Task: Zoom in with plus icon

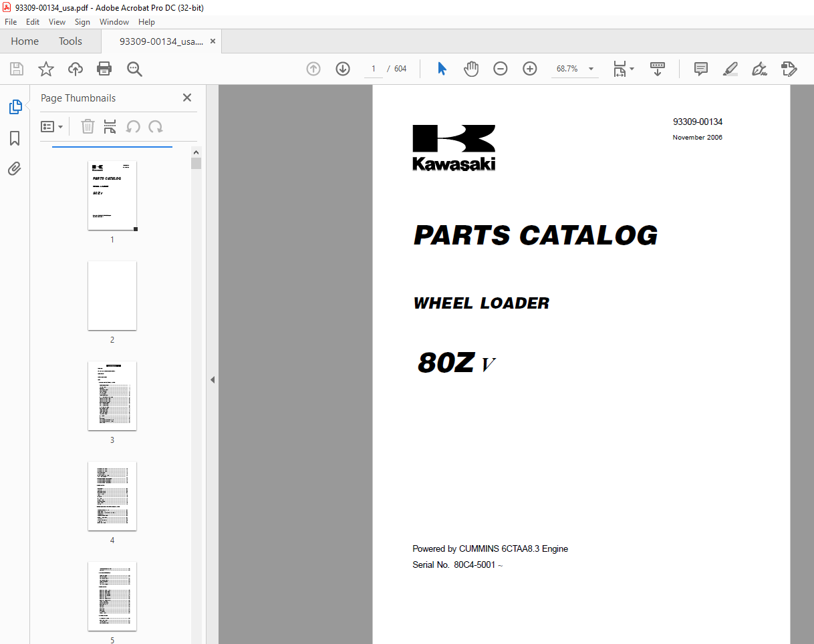Action: pos(530,69)
